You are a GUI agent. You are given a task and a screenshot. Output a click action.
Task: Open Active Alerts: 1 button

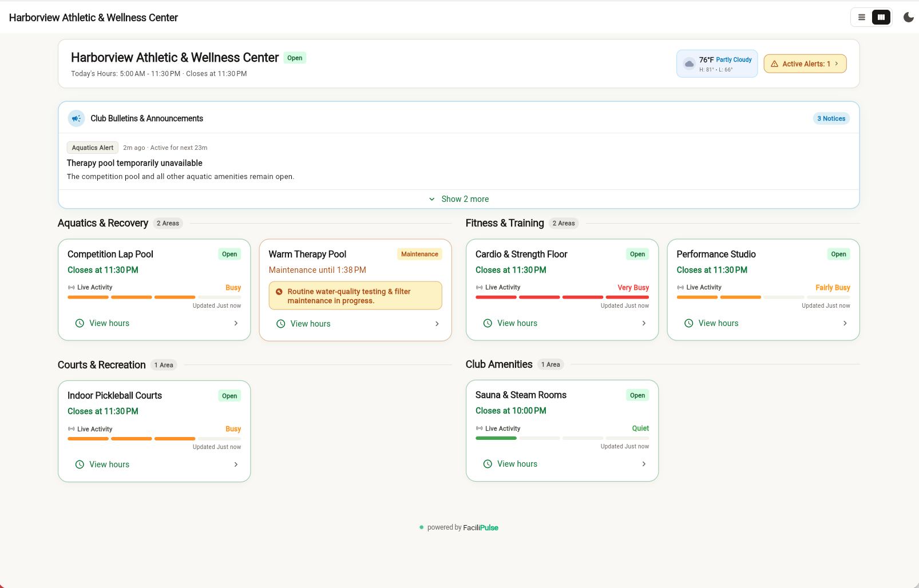(805, 63)
